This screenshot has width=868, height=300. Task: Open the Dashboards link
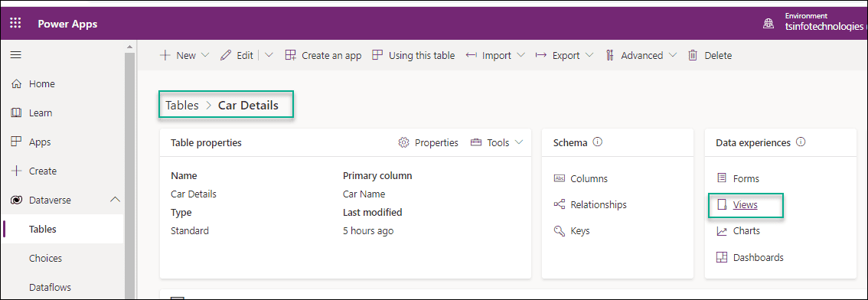758,257
